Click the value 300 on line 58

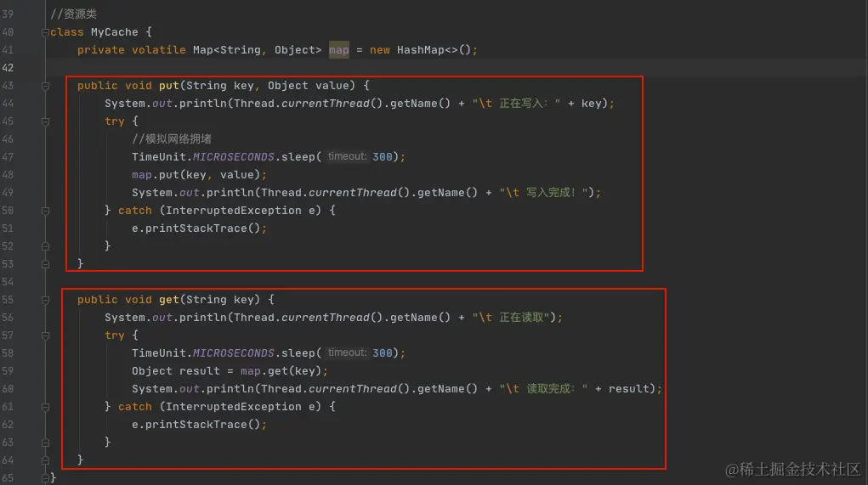(x=382, y=352)
